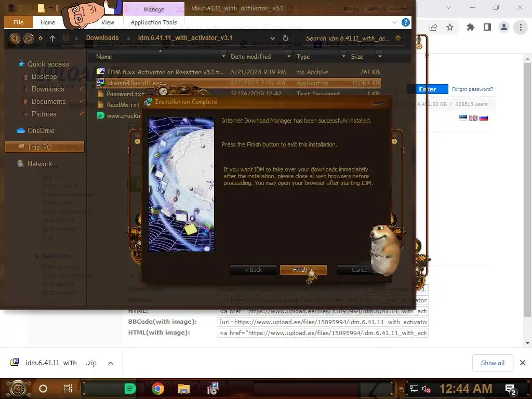Viewport: 532px width, 399px height.
Task: Select This PC in the navigation pane
Action: pos(45,147)
